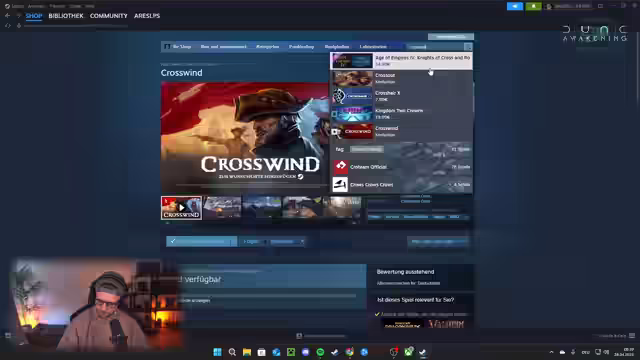
Task: Open the Minecraft creeper icon in the taskbar
Action: [x=291, y=352]
